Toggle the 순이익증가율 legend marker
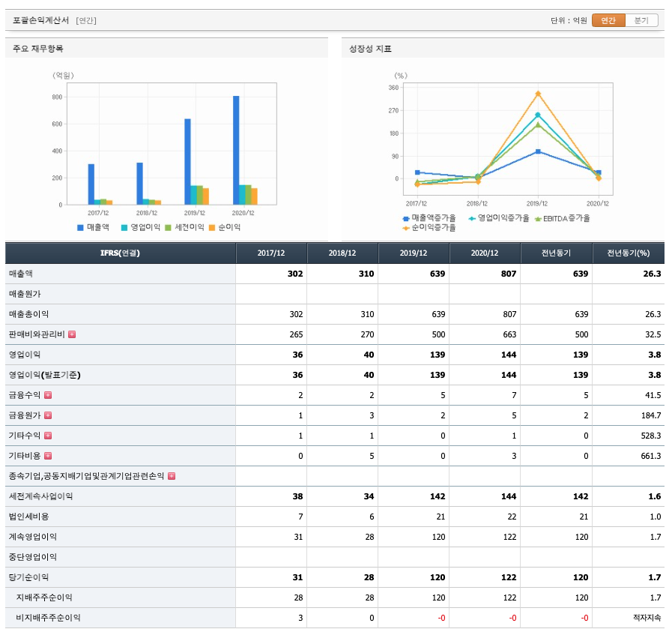The width and height of the screenshot is (672, 635). [x=406, y=228]
